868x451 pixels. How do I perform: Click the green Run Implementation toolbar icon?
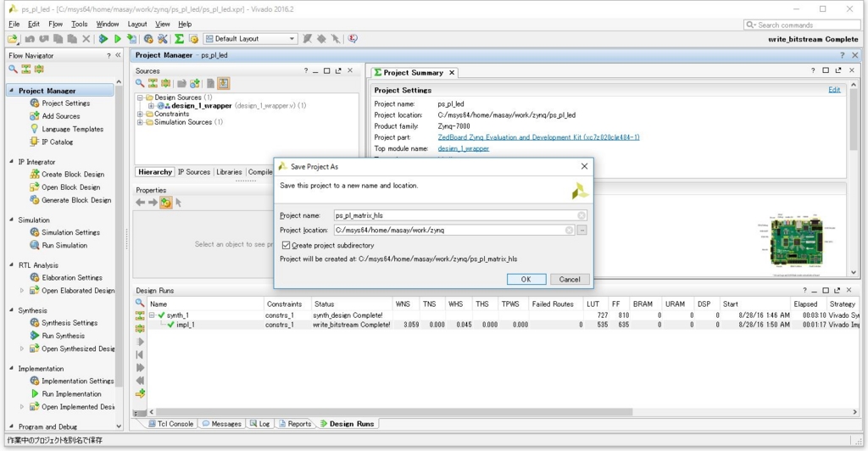(x=117, y=39)
